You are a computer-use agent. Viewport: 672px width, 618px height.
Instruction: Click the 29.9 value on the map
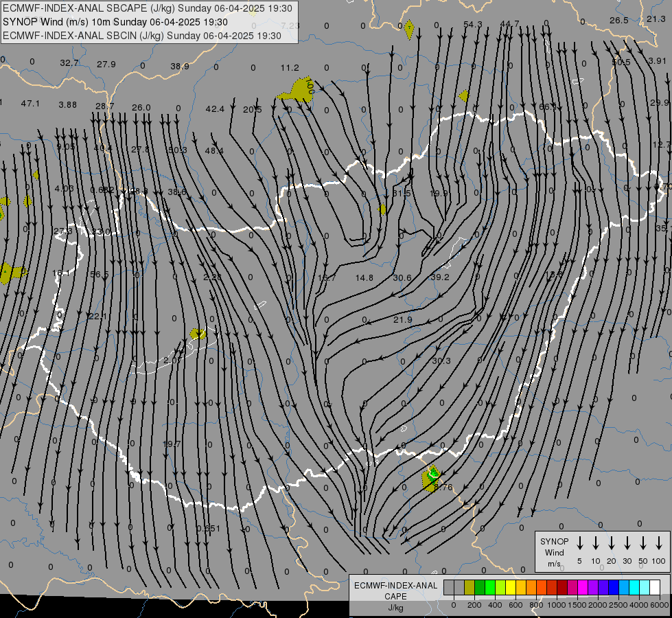coord(659,102)
